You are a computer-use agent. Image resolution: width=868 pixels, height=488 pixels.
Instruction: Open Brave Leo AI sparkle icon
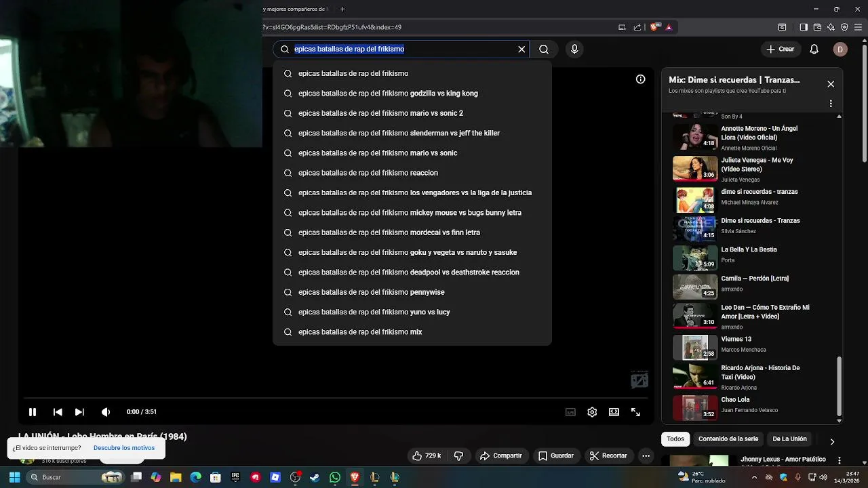tap(831, 27)
